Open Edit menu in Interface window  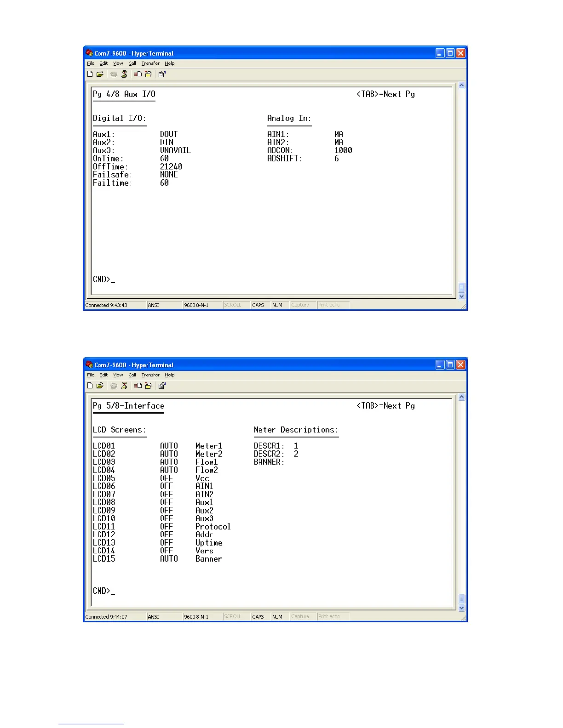pos(103,375)
